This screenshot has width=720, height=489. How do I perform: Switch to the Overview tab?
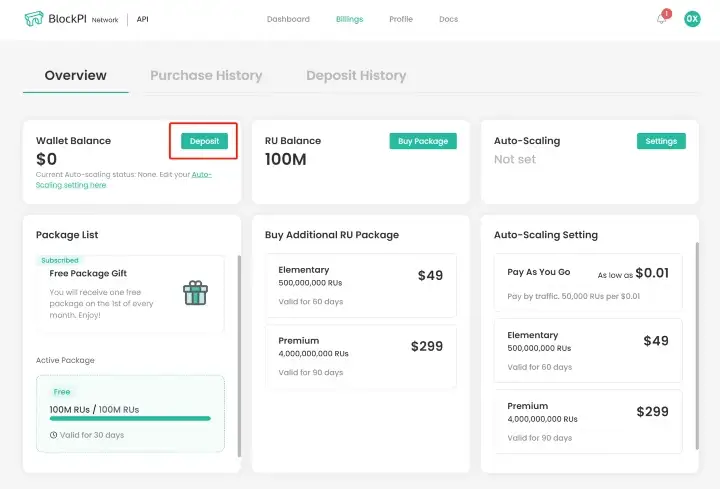coord(76,75)
